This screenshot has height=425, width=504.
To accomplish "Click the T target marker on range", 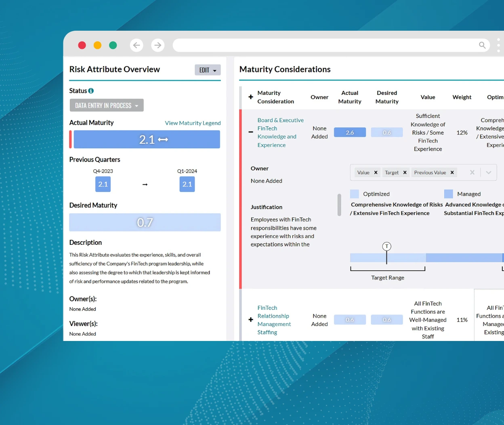I will (387, 246).
